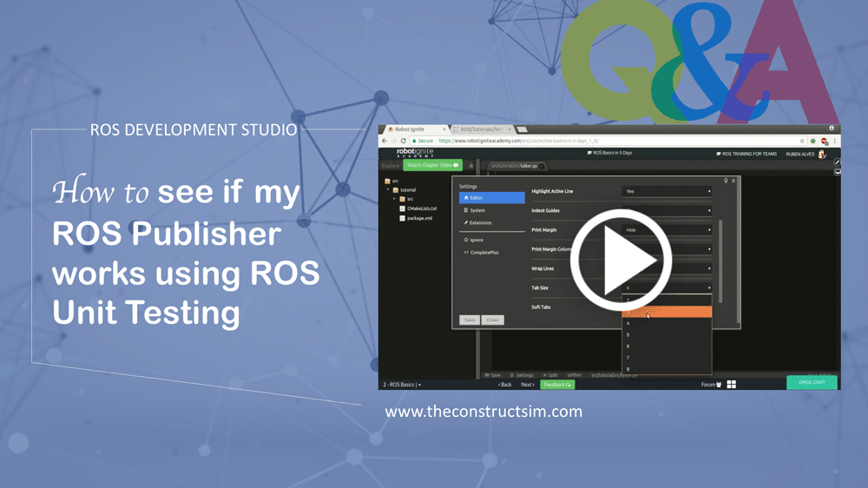Focus the robotigniteacademy.com address bar

(606, 141)
